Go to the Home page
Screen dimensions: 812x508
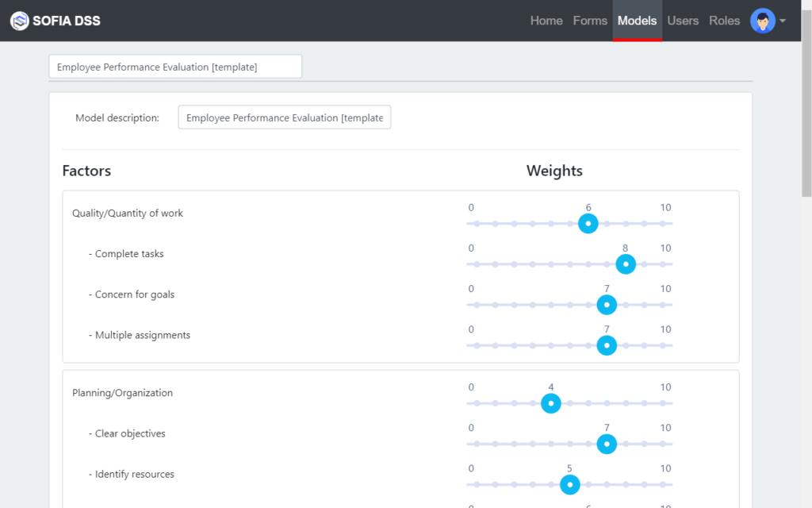coord(546,21)
